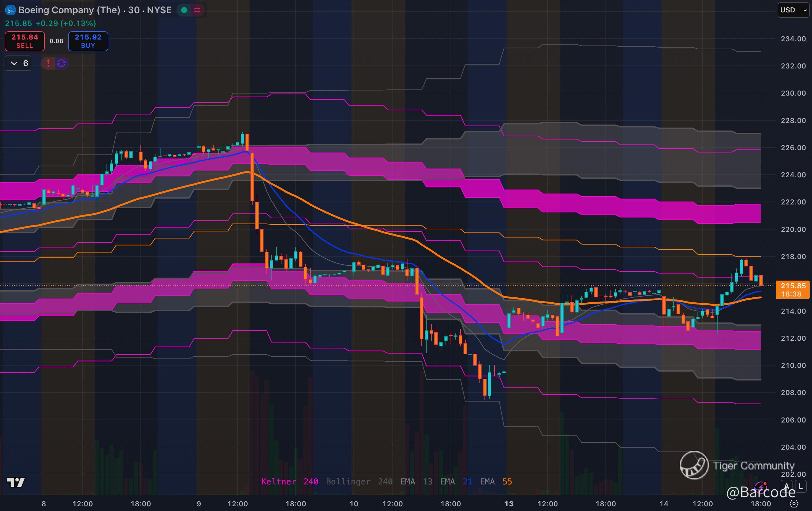Click the Boeing company logo icon
Viewport: 812px width, 511px height.
coord(10,10)
